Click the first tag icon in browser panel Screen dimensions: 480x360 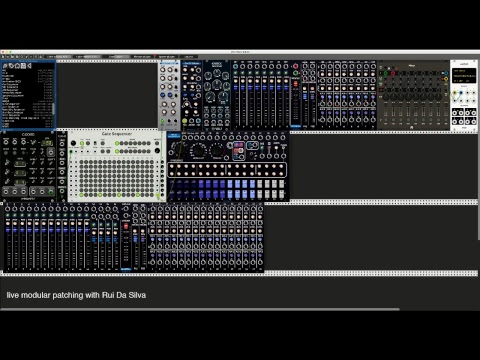click(5, 66)
